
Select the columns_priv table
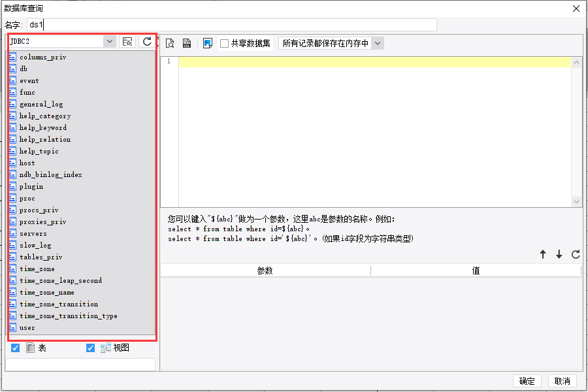point(43,57)
